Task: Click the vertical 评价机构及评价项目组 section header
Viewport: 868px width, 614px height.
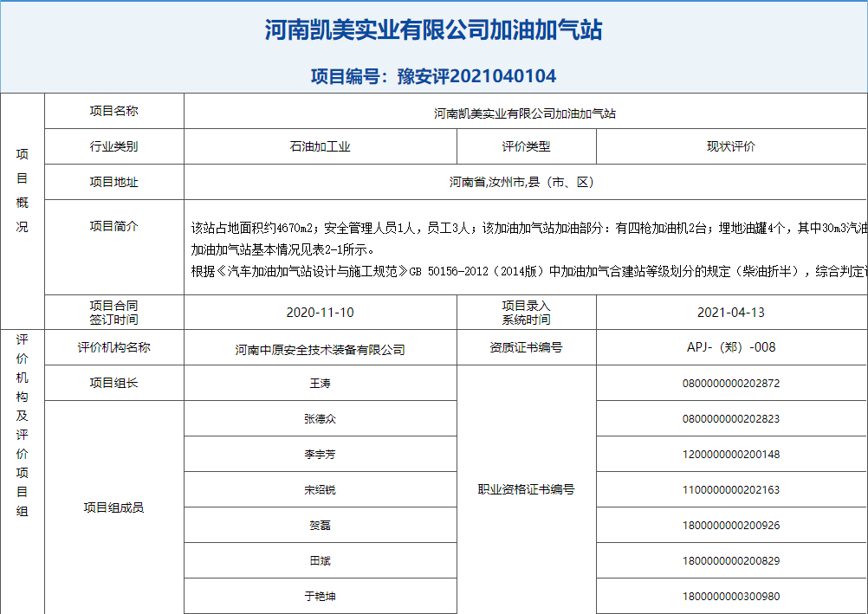Action: (23, 424)
